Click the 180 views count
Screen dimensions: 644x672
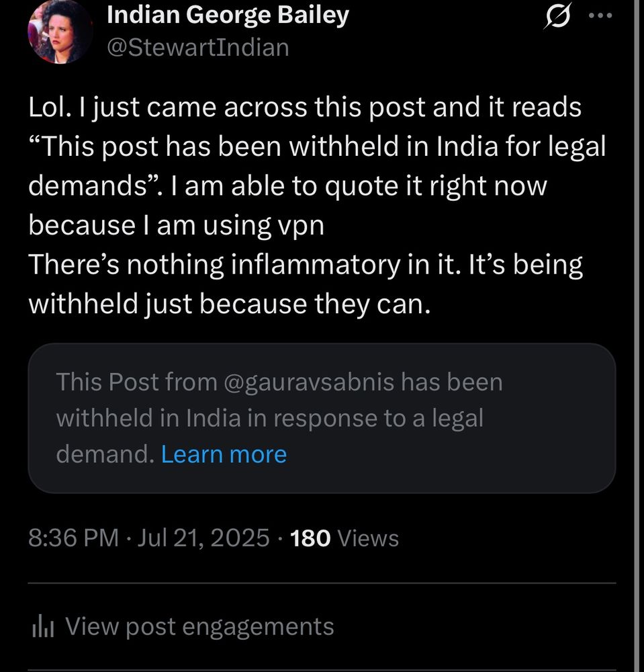click(x=310, y=538)
